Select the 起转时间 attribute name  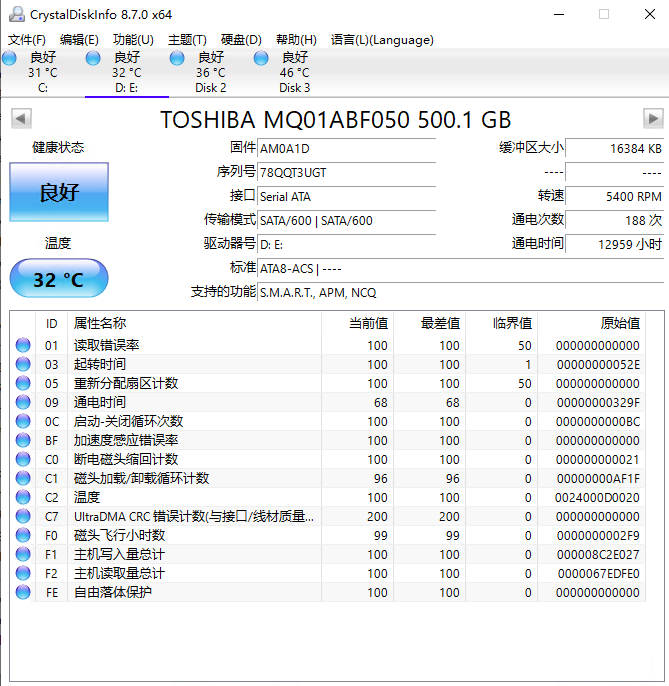pyautogui.click(x=100, y=364)
